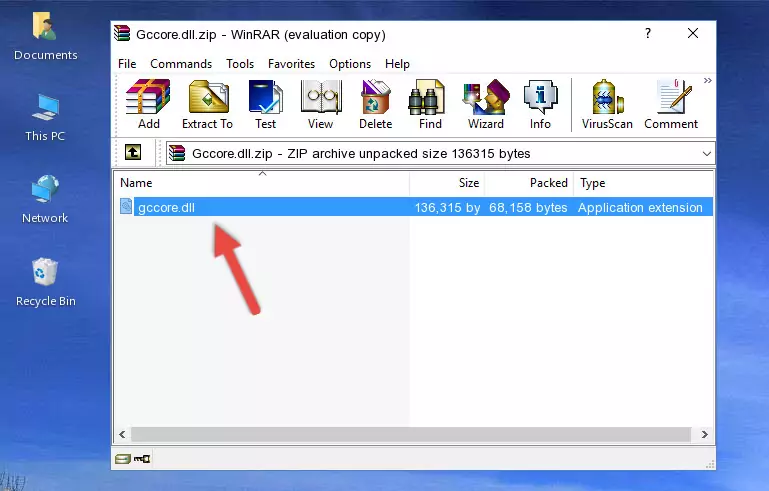
Task: Start VirusScan on the archive
Action: [607, 104]
